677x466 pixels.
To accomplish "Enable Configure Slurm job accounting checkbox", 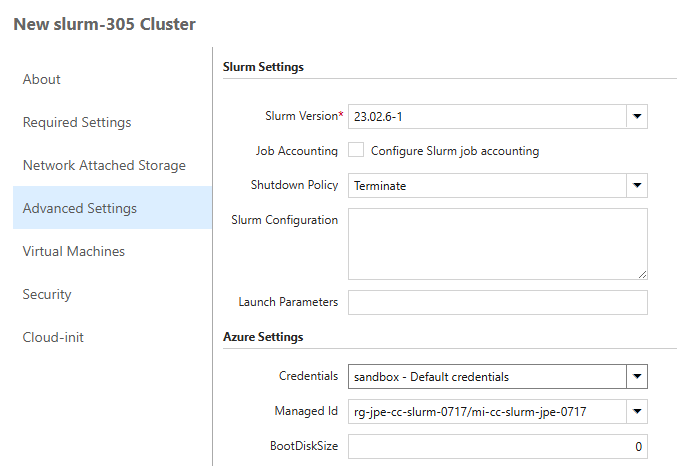I will click(356, 151).
